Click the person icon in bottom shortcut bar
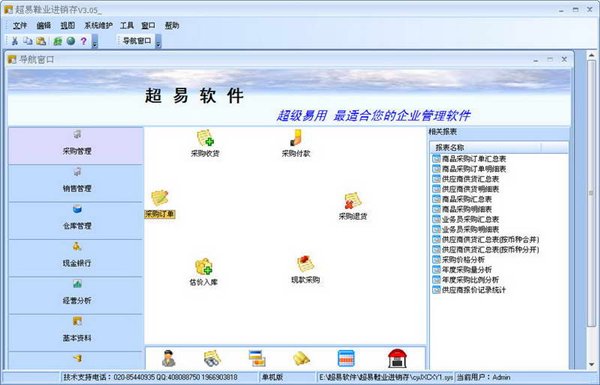 pos(168,359)
